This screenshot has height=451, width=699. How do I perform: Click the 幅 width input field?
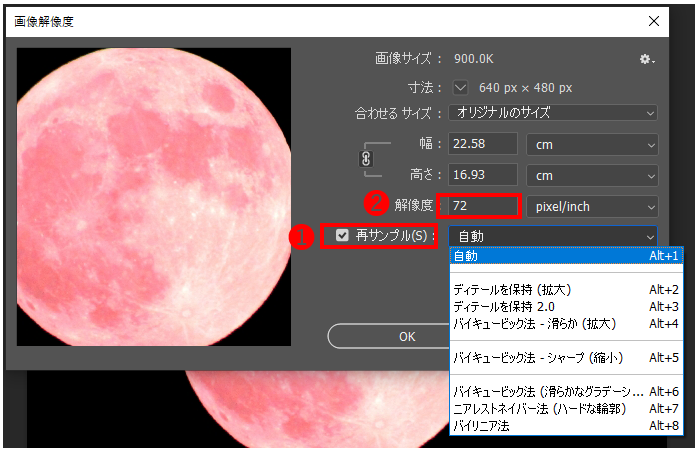click(482, 144)
